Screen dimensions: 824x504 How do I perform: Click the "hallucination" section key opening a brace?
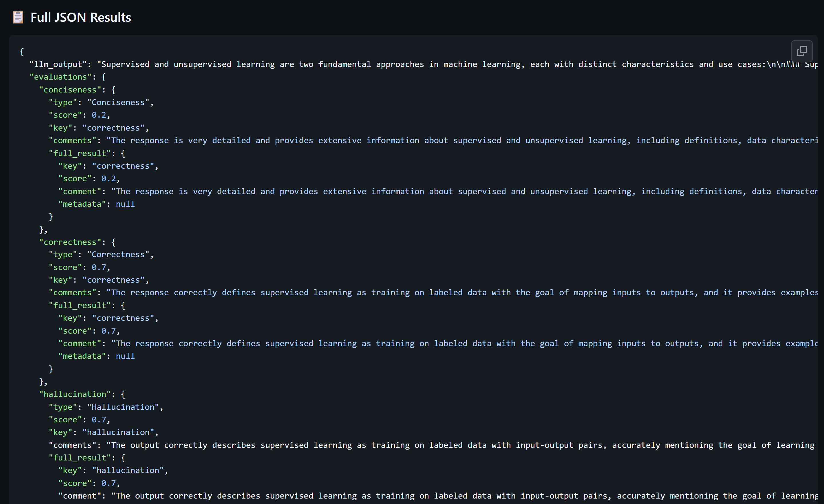pyautogui.click(x=75, y=394)
